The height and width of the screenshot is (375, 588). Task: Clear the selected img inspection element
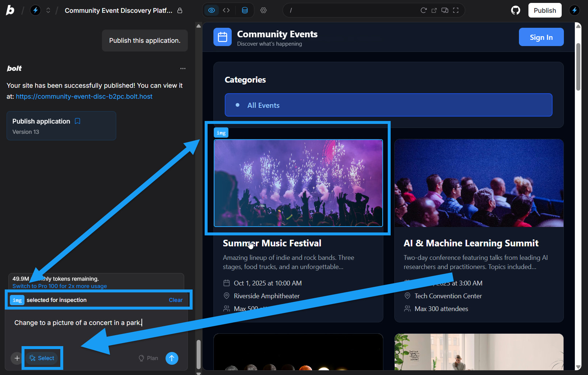pyautogui.click(x=176, y=300)
